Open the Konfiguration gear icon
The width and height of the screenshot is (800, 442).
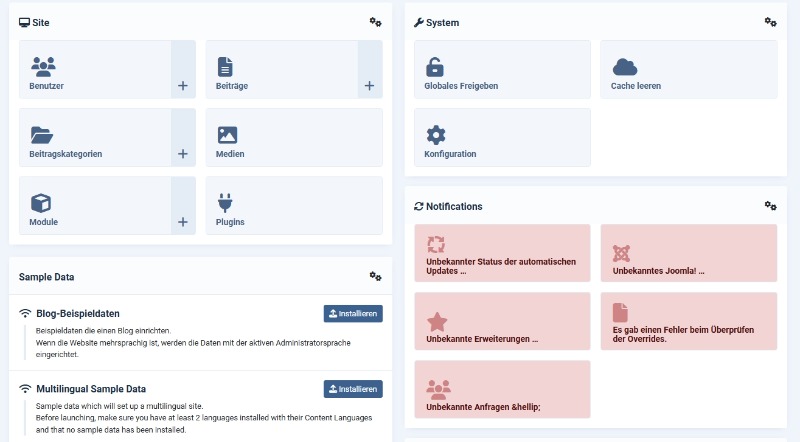tap(435, 135)
